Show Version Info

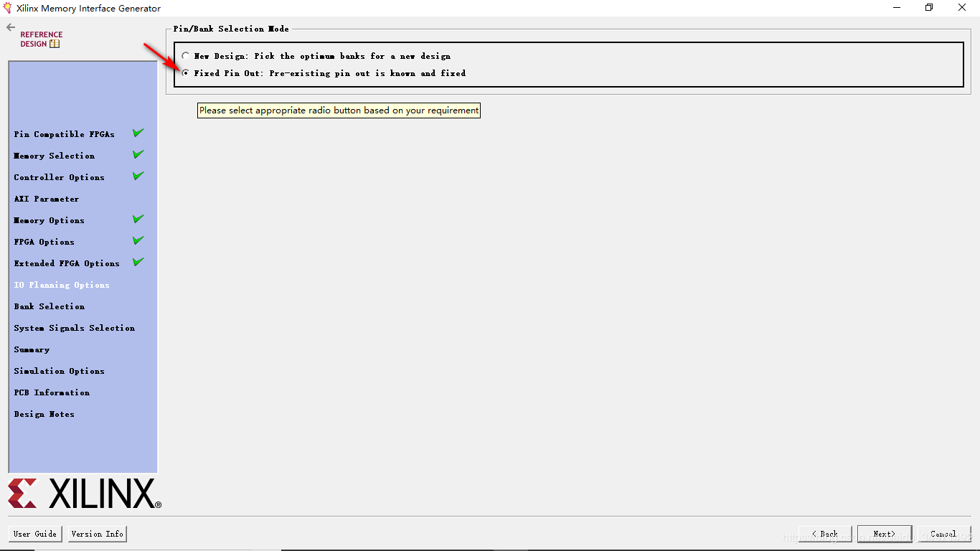98,534
